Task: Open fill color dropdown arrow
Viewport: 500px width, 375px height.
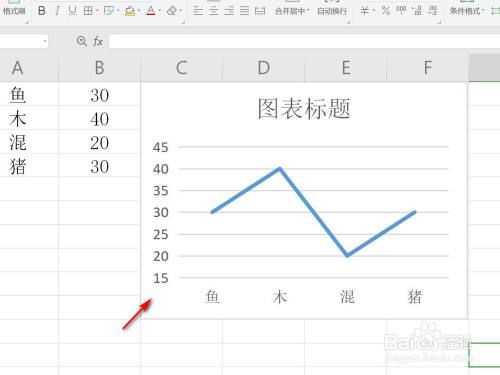Action: 139,11
